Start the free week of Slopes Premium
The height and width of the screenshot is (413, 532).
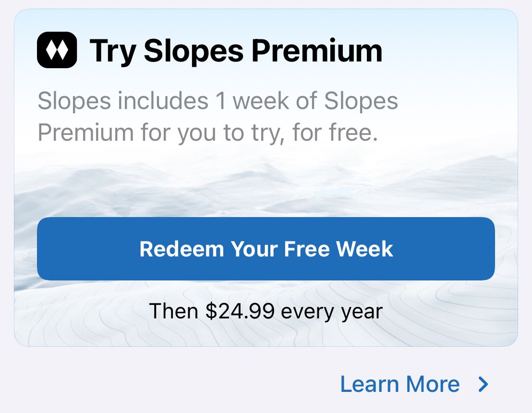[266, 249]
